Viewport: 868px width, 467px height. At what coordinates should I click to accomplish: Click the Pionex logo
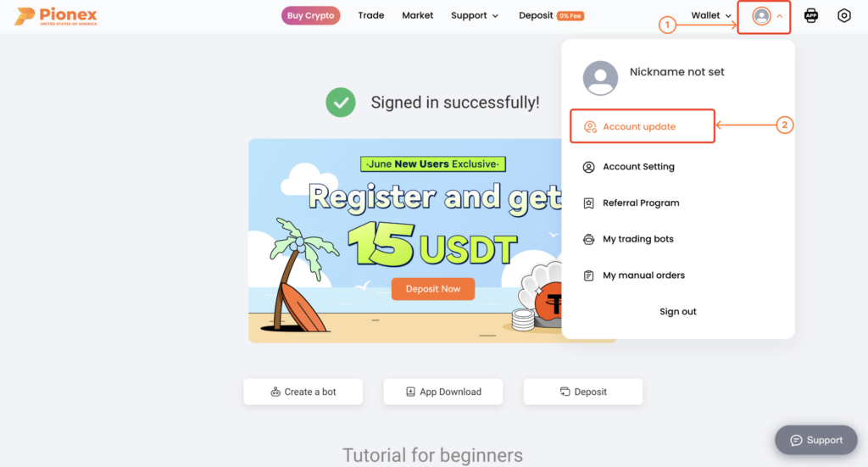pos(55,16)
